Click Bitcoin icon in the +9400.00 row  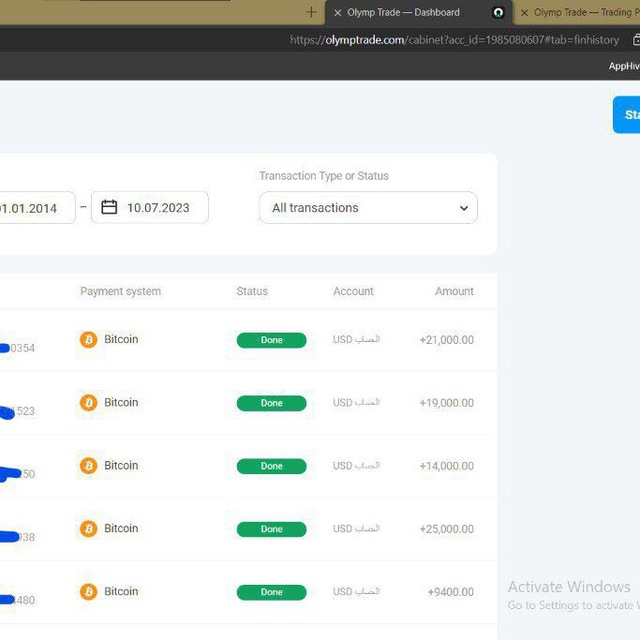coord(89,592)
